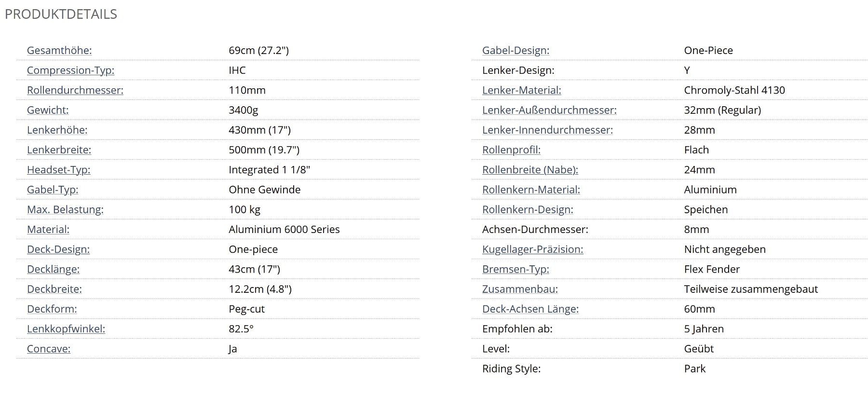Viewport: 868px width, 398px height.
Task: Click the Lenkerhöhe link
Action: coord(57,130)
